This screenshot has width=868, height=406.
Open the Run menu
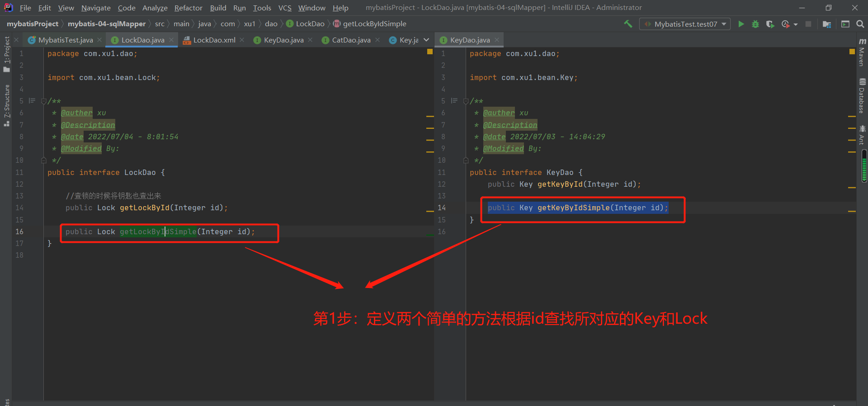[x=240, y=8]
